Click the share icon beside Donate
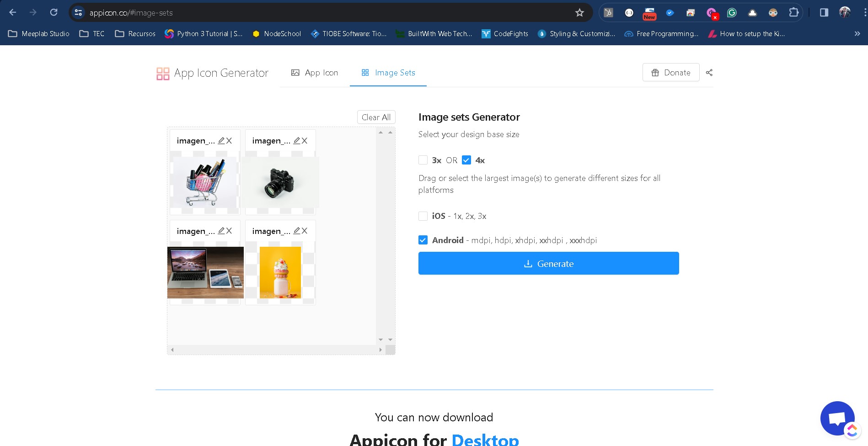The height and width of the screenshot is (446, 868). (709, 73)
